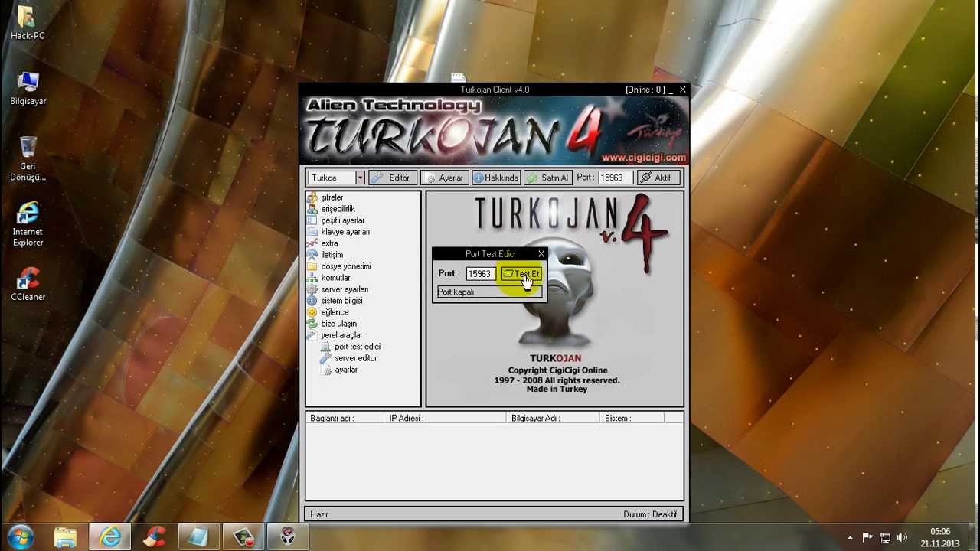Select the bize ulaşın green arrows icon
980x551 pixels.
pos(312,324)
